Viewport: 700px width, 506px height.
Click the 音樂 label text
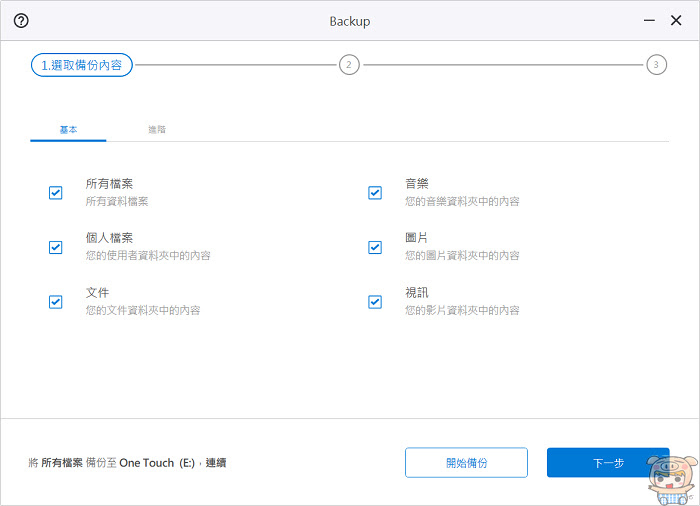417,184
